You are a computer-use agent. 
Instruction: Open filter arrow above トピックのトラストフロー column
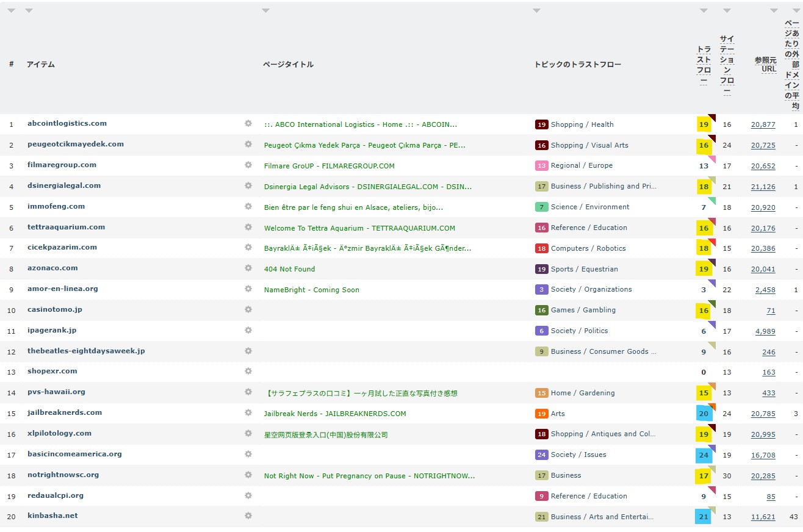click(x=536, y=10)
